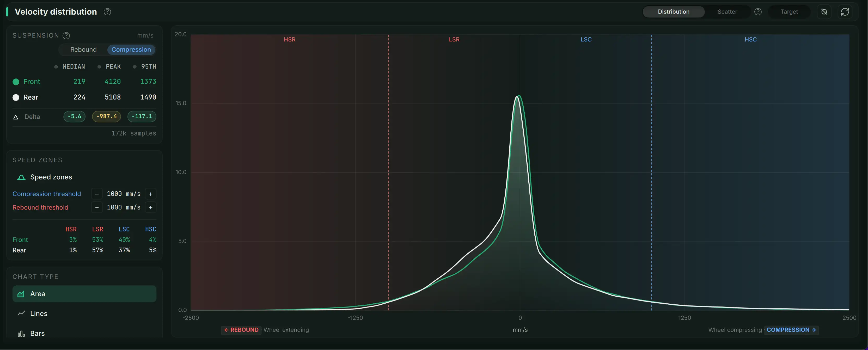
Task: Click the Area chart icon
Action: point(21,294)
